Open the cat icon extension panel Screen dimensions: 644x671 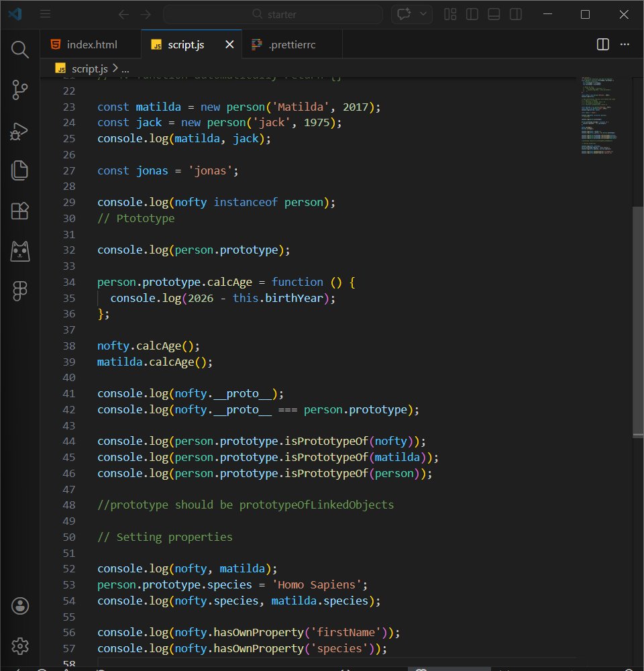(x=20, y=251)
